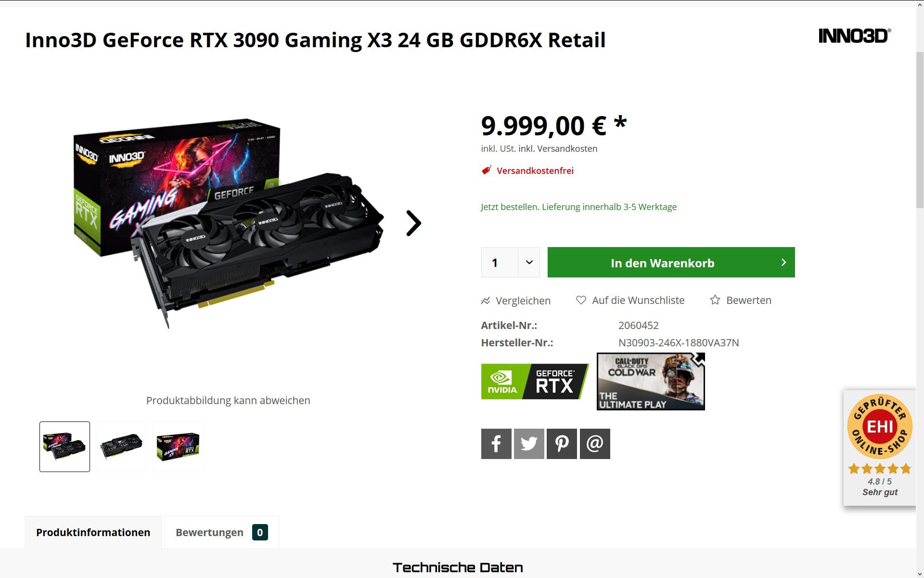The image size is (924, 578).
Task: Add item with In den Warenkorb
Action: click(671, 262)
